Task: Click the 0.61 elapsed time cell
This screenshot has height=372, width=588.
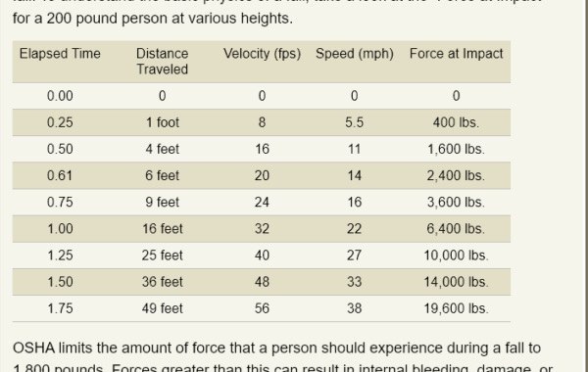Action: click(x=60, y=175)
